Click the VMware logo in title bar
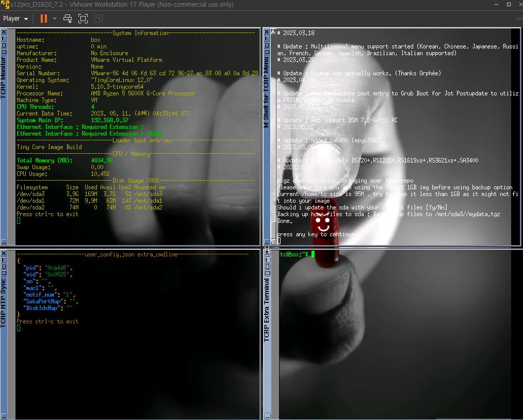 [x=5, y=5]
